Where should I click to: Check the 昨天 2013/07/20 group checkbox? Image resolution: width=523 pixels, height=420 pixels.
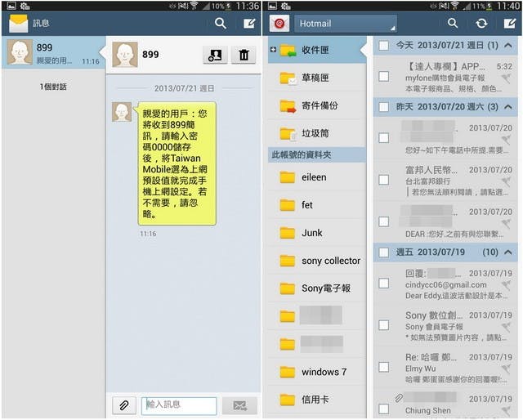pos(383,107)
